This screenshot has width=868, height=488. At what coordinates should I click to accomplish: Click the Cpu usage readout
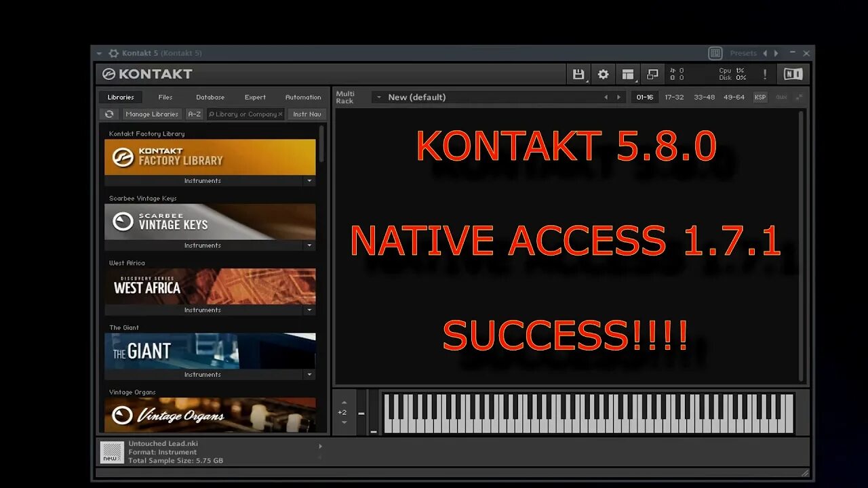click(732, 70)
